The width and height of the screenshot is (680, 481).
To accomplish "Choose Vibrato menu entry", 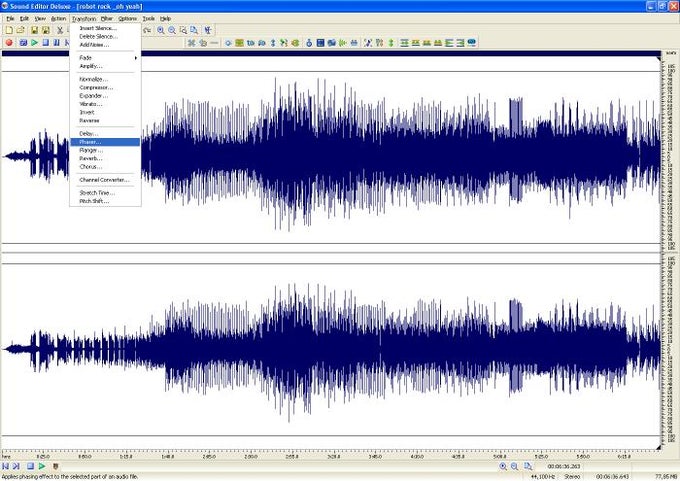I will point(105,104).
